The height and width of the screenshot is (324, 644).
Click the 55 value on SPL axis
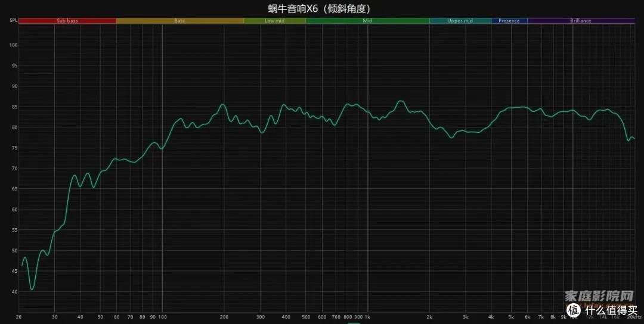(15, 230)
